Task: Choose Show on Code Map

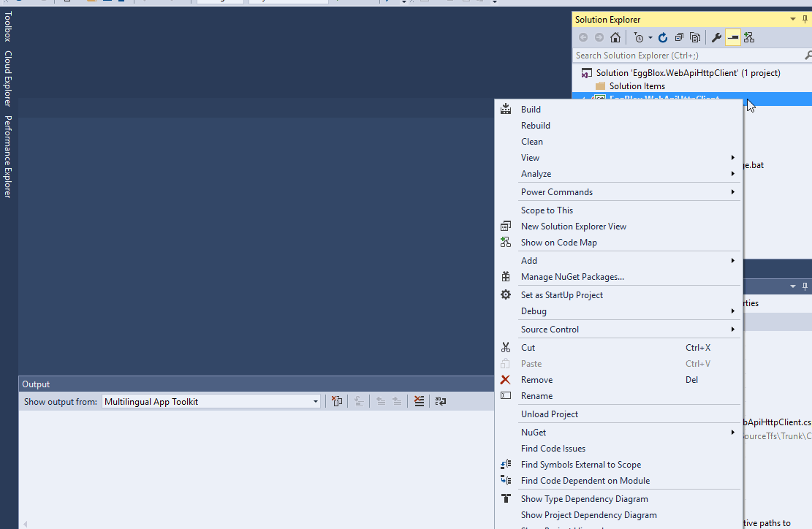Action: pyautogui.click(x=619, y=243)
